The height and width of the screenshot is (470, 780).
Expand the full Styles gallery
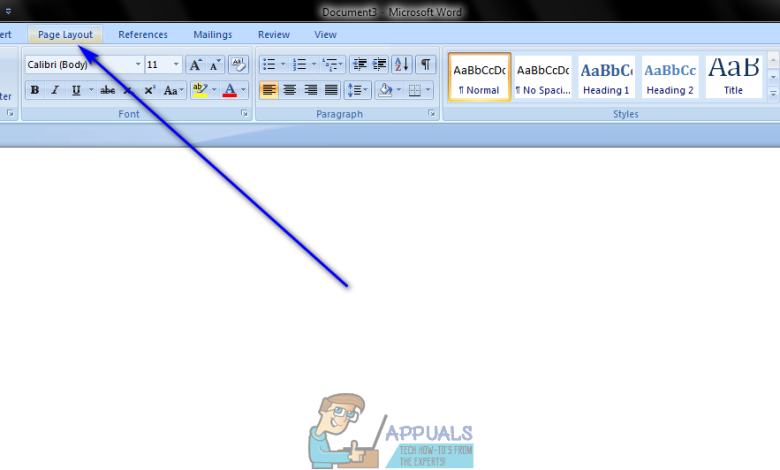tap(773, 93)
